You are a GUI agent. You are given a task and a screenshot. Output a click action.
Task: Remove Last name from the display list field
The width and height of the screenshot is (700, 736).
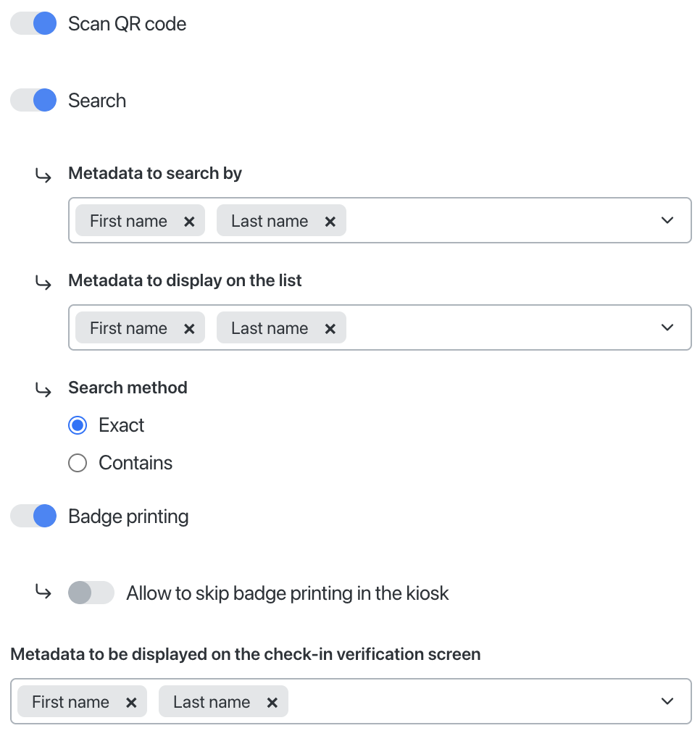pos(330,327)
